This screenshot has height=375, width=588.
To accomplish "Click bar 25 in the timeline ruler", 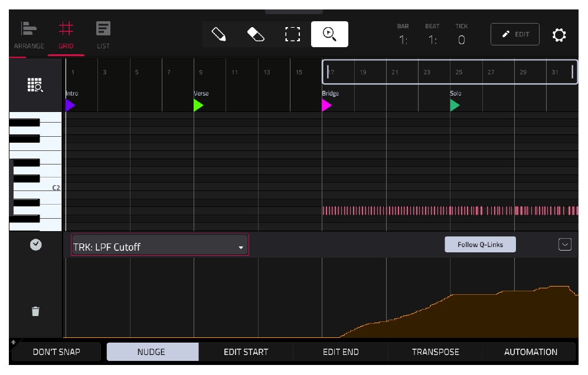I will (459, 72).
